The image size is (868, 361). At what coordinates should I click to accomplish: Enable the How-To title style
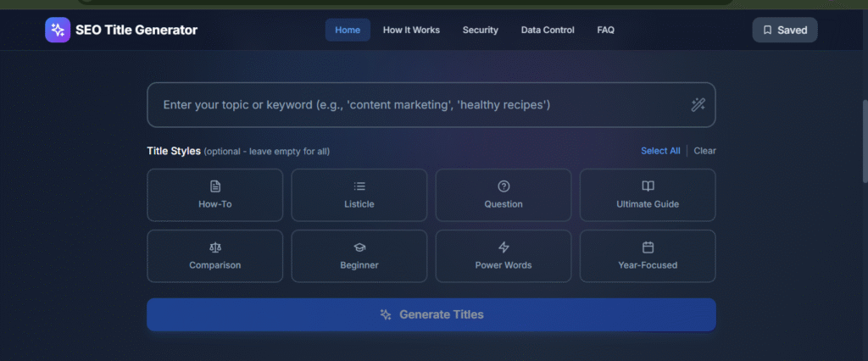pos(215,196)
